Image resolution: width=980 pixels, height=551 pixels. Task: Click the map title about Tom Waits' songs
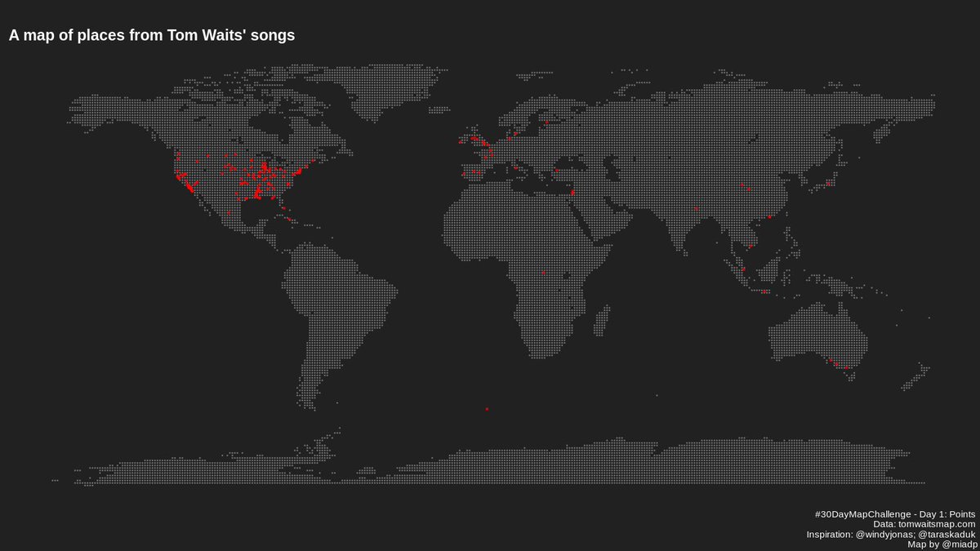[x=152, y=36]
